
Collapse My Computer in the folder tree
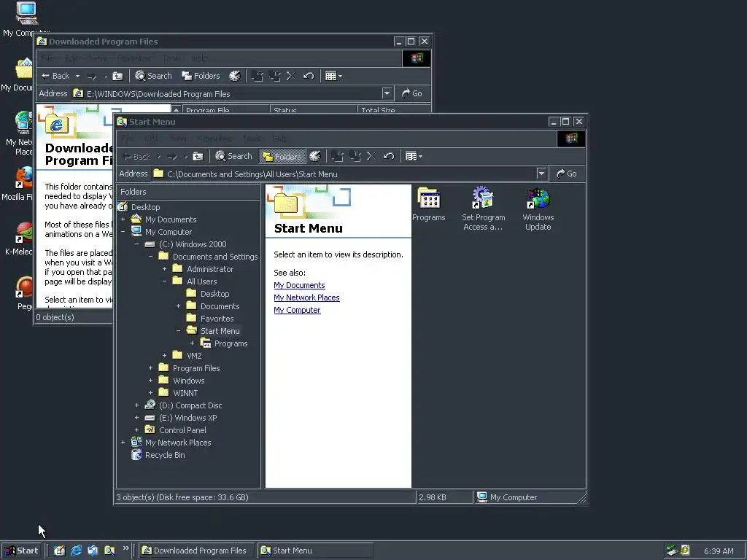tap(123, 232)
